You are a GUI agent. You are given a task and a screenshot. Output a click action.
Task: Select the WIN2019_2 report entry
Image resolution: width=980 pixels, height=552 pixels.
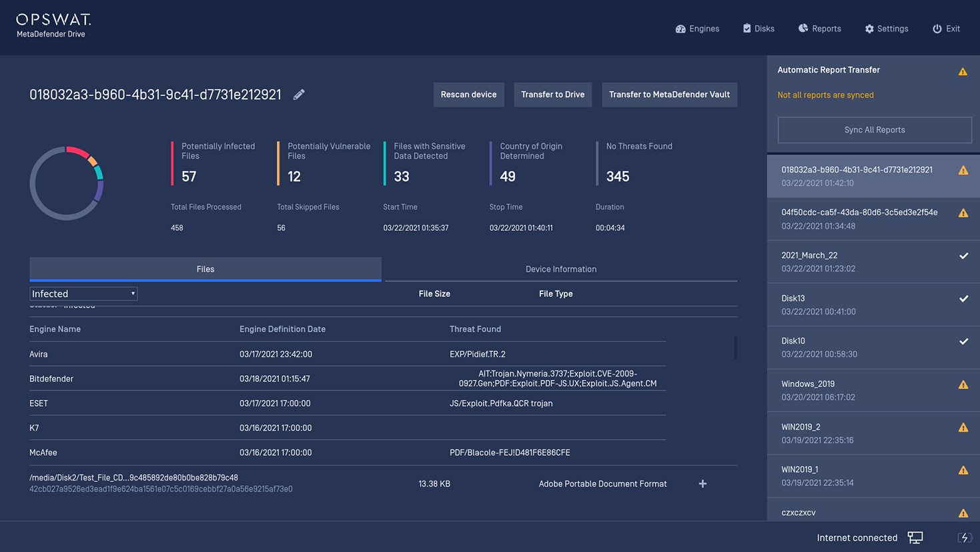(x=873, y=433)
